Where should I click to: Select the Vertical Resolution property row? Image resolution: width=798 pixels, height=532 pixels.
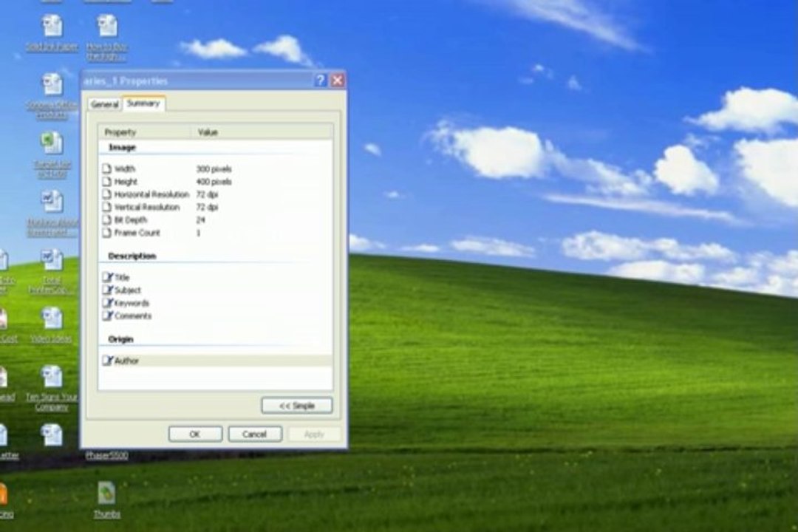(x=215, y=207)
